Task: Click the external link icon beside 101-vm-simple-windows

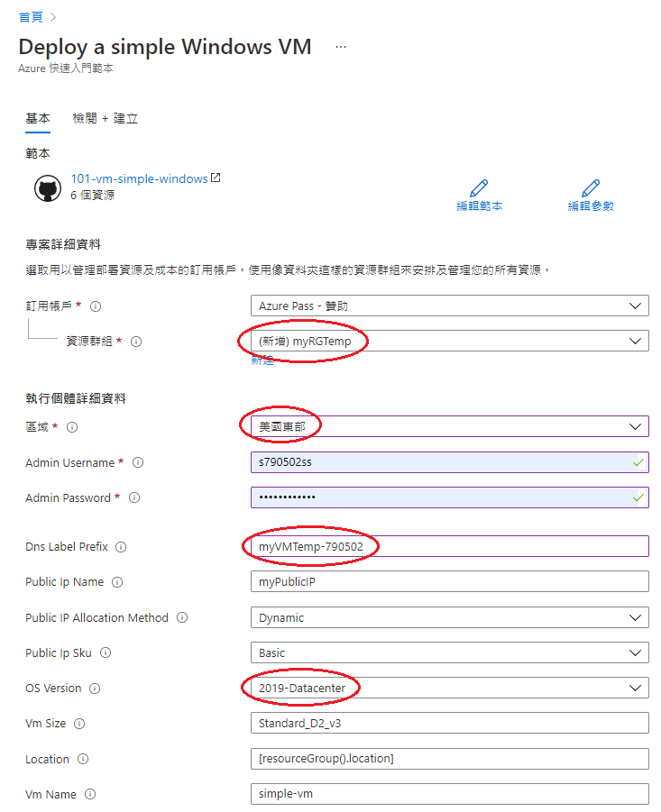Action: tap(216, 178)
